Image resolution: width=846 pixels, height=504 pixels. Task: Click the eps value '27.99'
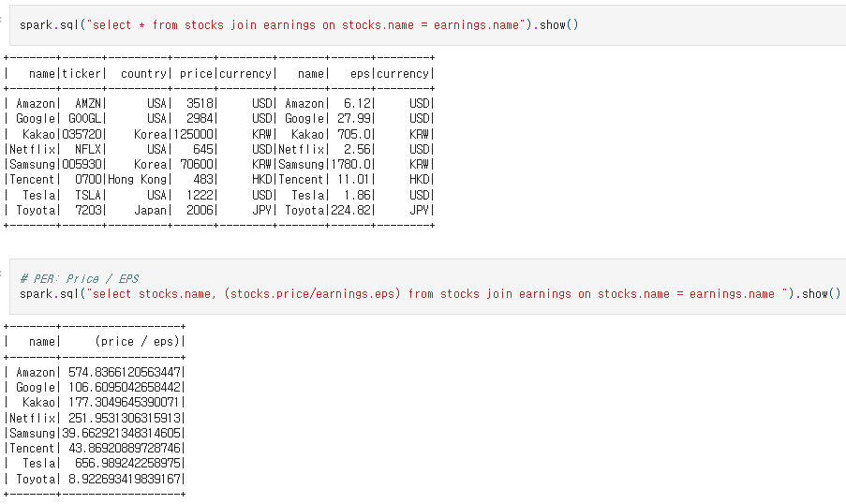pos(354,119)
